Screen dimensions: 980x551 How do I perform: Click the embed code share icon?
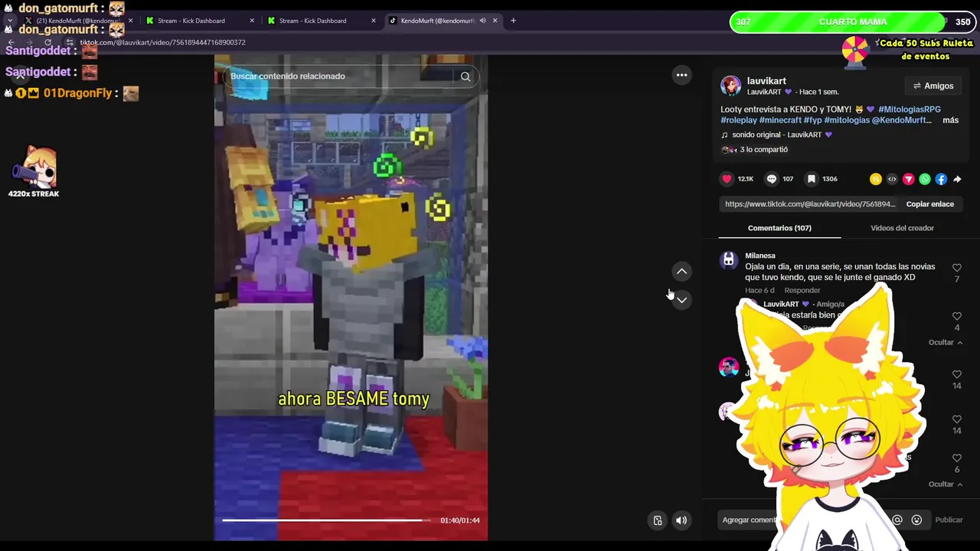[x=892, y=179]
